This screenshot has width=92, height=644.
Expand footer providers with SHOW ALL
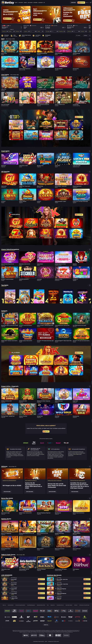pos(46,625)
